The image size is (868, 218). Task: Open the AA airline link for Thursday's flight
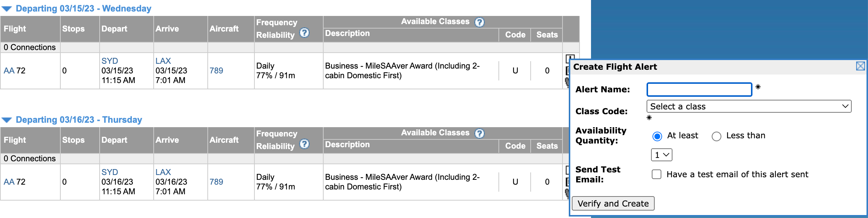coord(9,182)
